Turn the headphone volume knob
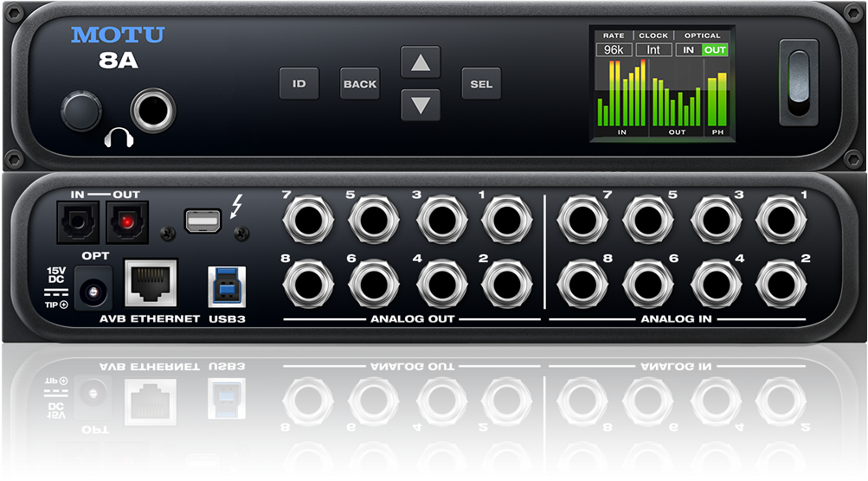The height and width of the screenshot is (481, 868). tap(80, 112)
